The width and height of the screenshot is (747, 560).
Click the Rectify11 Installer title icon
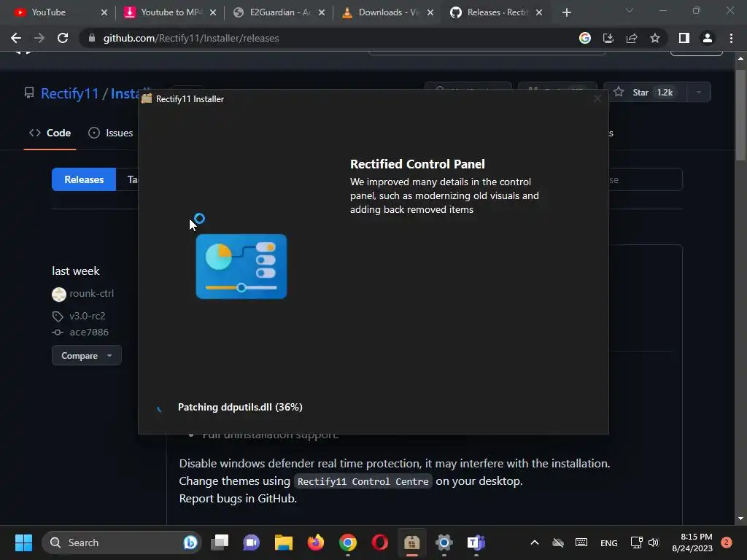click(146, 98)
